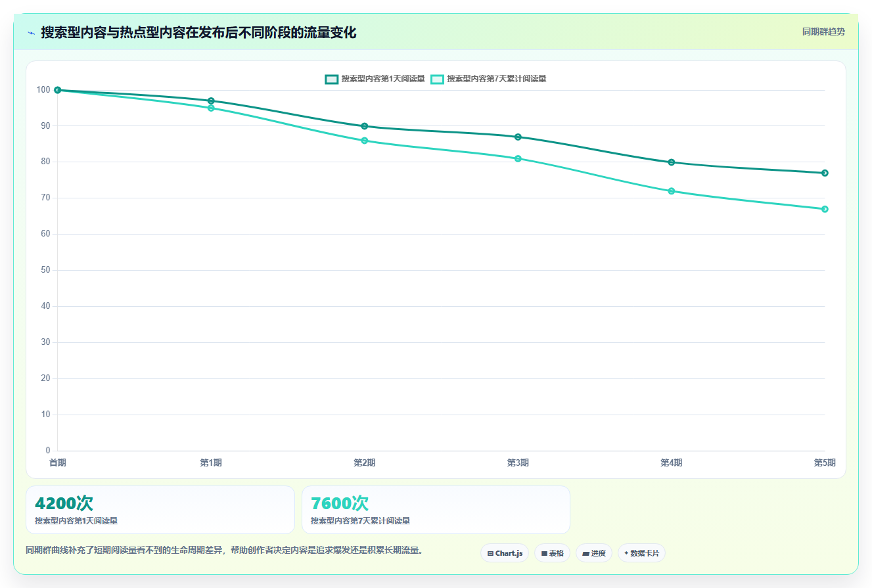Image resolution: width=872 pixels, height=588 pixels.
Task: Click the dark green data point at 第5期
Action: [x=825, y=173]
